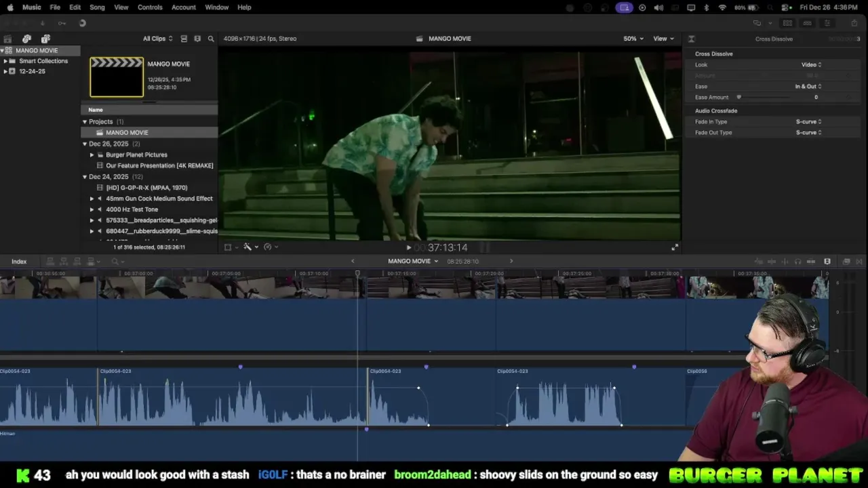Open the Titles and Generators sidebar
This screenshot has height=488, width=868.
[x=45, y=39]
